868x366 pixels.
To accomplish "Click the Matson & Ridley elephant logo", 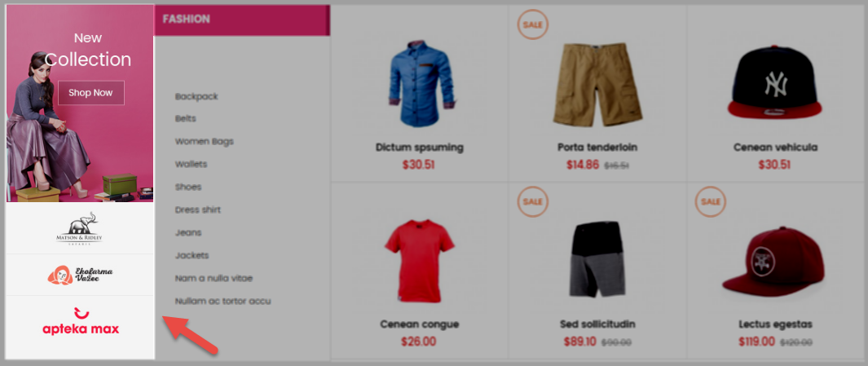I will click(x=79, y=228).
